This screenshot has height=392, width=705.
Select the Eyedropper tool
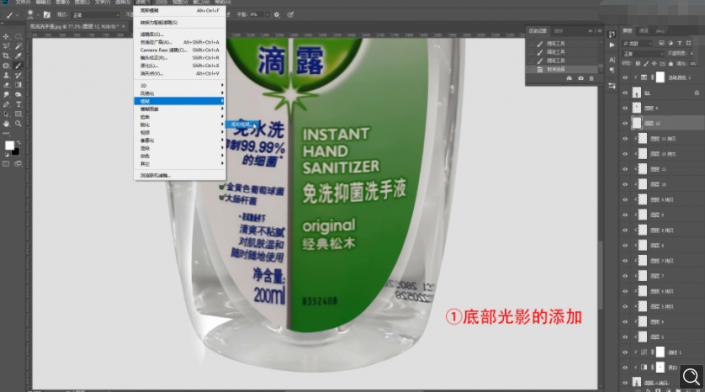(x=18, y=56)
